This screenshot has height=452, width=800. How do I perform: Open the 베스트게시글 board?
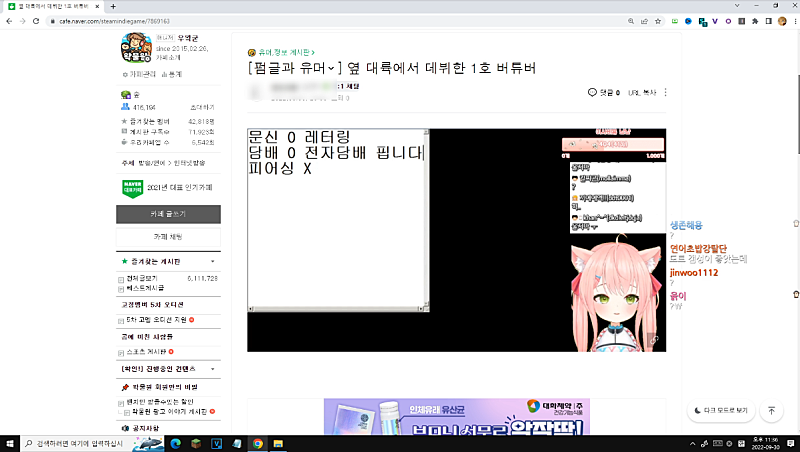point(145,288)
